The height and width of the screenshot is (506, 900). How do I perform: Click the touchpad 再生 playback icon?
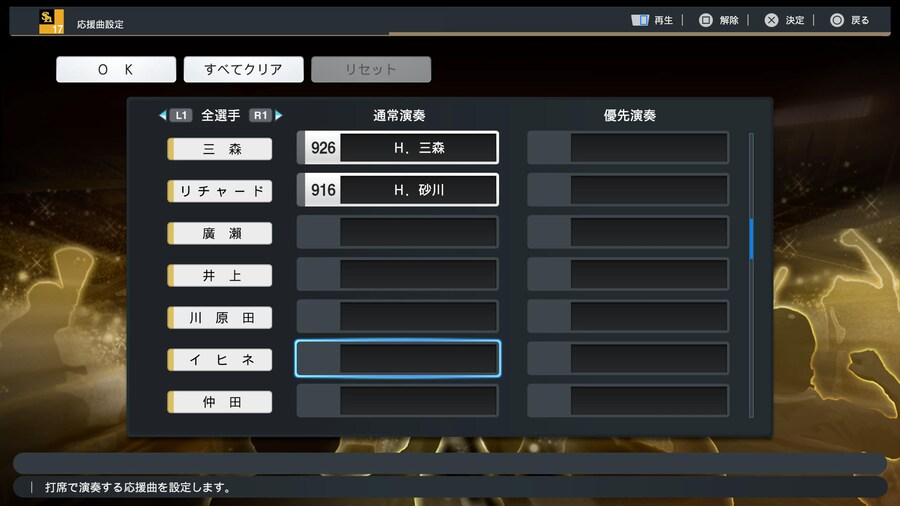coord(639,20)
